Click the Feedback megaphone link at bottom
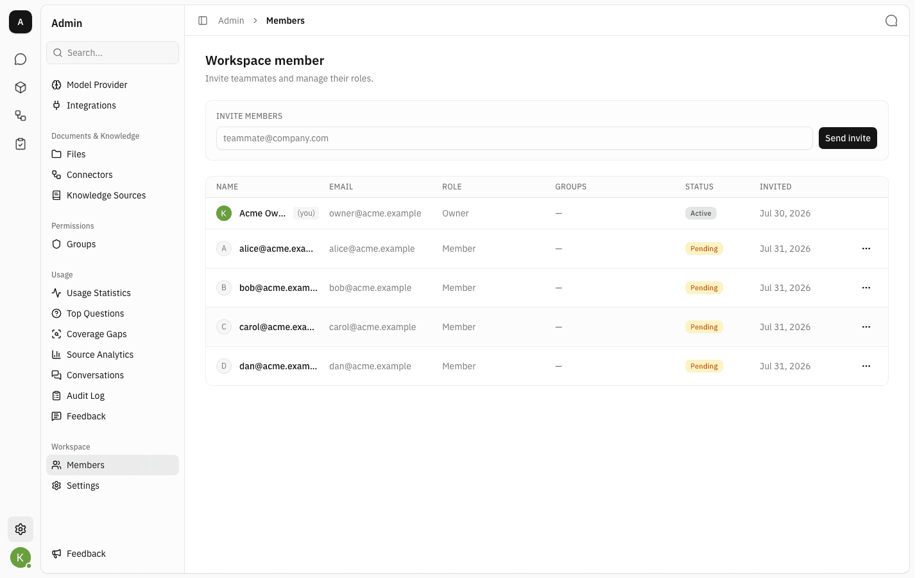Screen dimensions: 924x578 112,554
